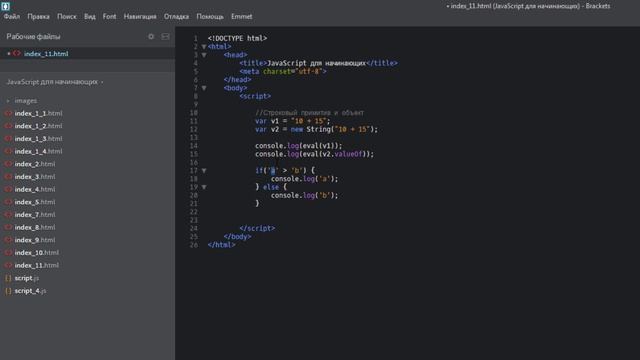The height and width of the screenshot is (360, 640).
Task: Open index_7.html in file tree
Action: [35, 214]
